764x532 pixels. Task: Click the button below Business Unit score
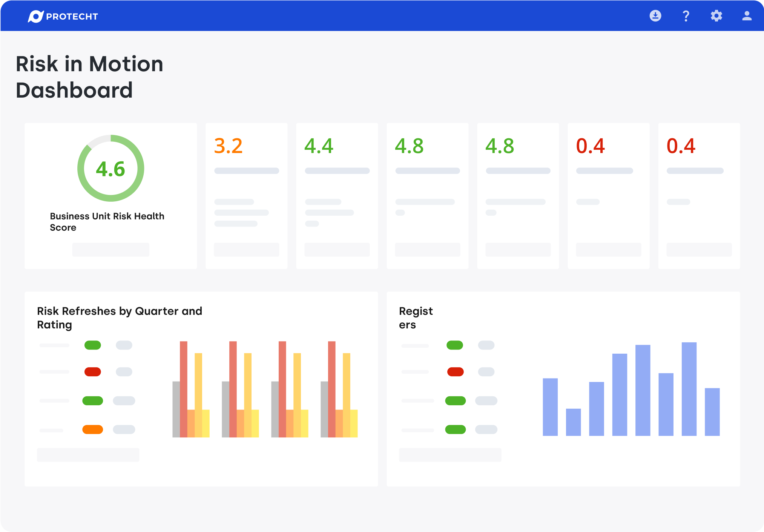[x=110, y=250]
